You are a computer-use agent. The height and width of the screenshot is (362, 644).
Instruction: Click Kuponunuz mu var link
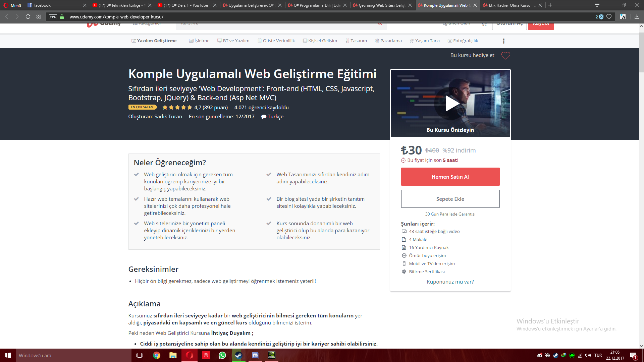(450, 282)
